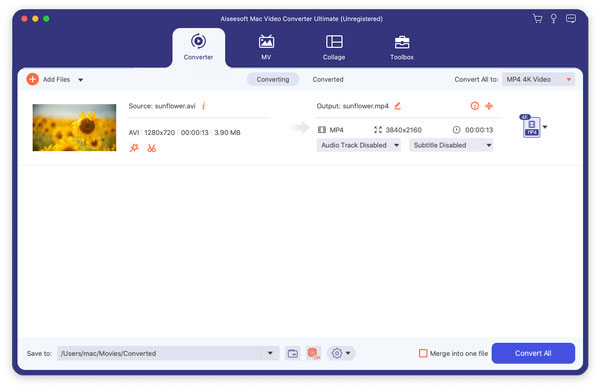Open the register key icon

pyautogui.click(x=553, y=18)
